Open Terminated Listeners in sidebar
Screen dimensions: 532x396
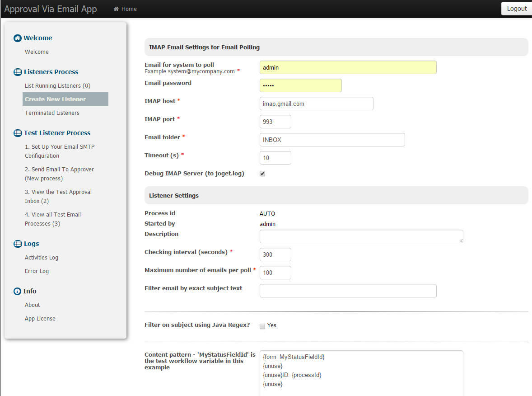tap(52, 113)
